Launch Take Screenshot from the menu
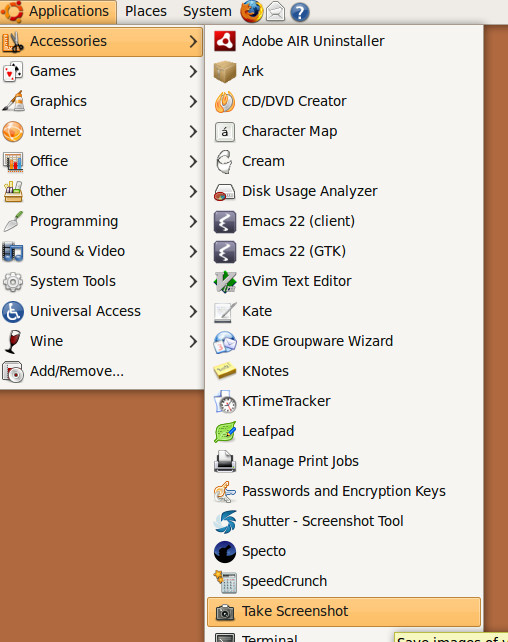 344,611
